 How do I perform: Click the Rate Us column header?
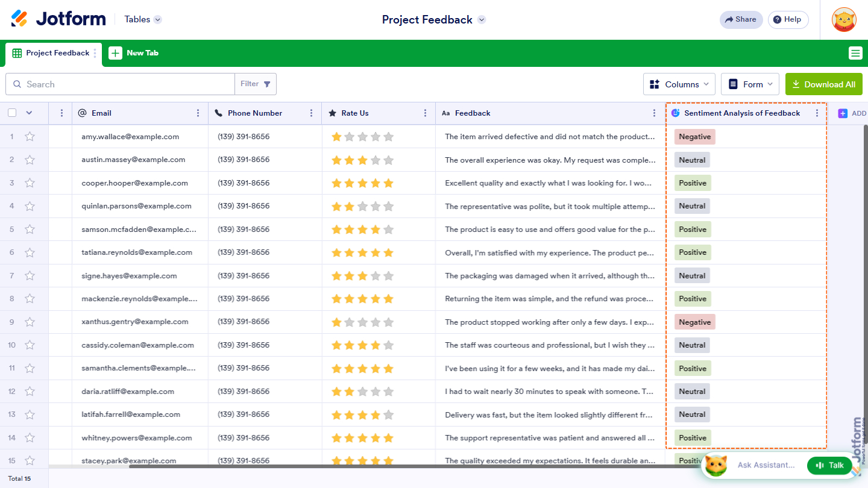pos(378,113)
